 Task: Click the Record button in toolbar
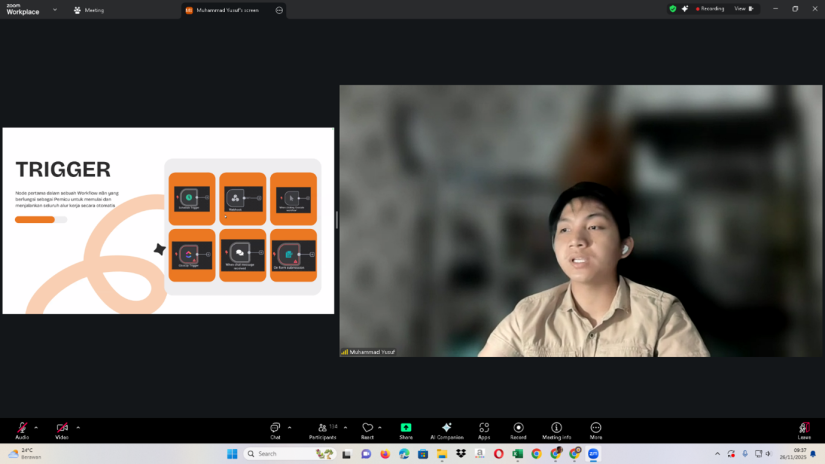[x=518, y=428]
